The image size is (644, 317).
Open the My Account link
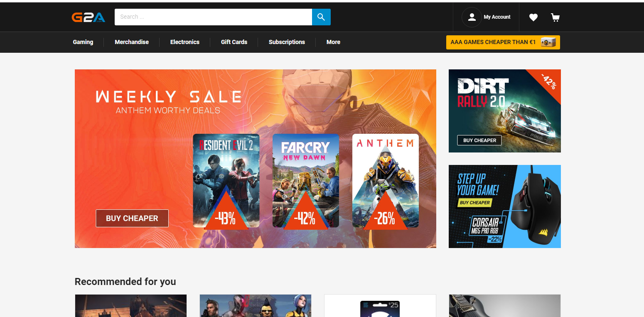pyautogui.click(x=497, y=17)
